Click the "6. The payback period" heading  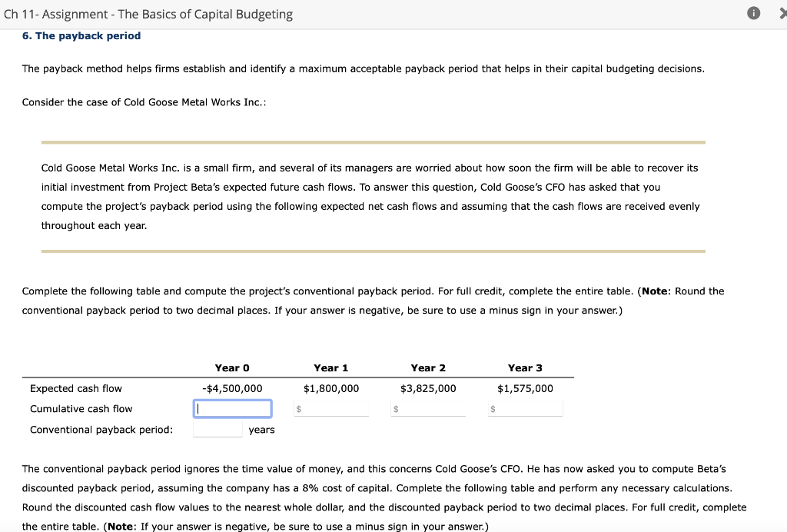coord(81,35)
